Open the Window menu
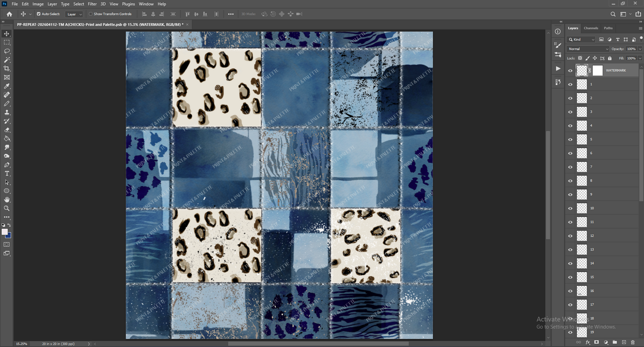The width and height of the screenshot is (644, 347). (x=146, y=4)
